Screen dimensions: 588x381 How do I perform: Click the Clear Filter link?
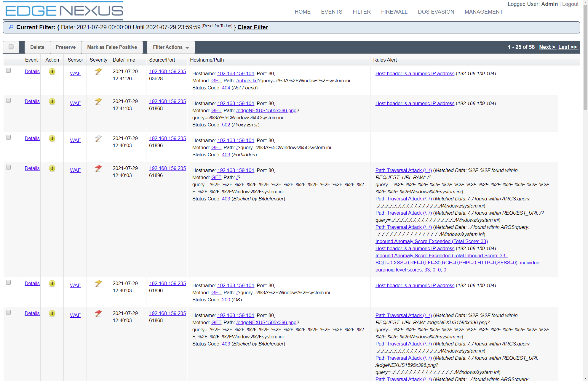click(x=253, y=27)
